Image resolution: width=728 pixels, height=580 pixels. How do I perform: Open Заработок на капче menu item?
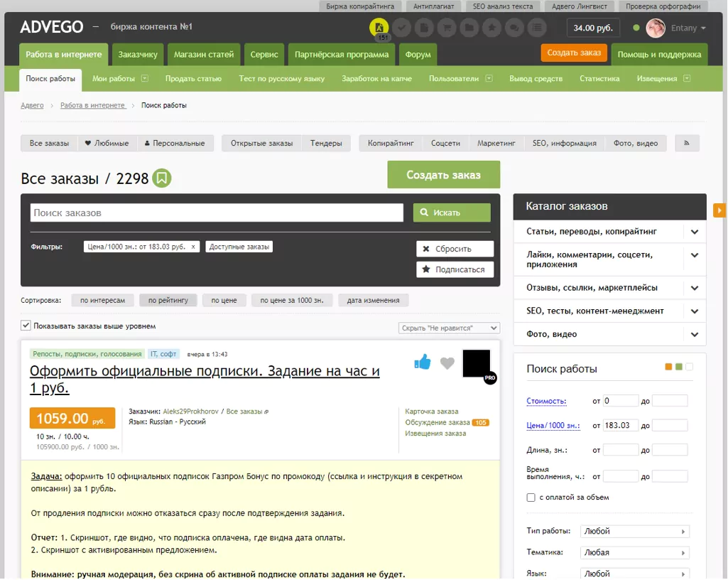(376, 78)
